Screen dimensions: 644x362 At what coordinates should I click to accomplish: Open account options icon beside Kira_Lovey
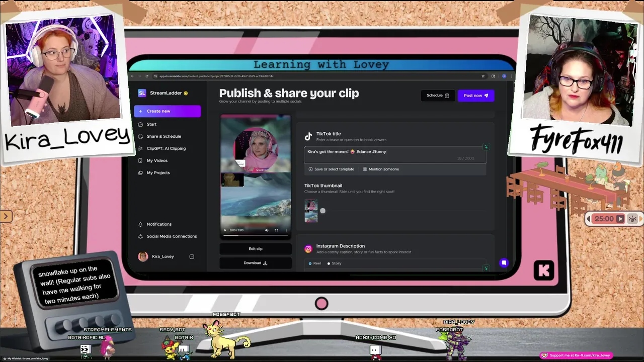(x=192, y=256)
